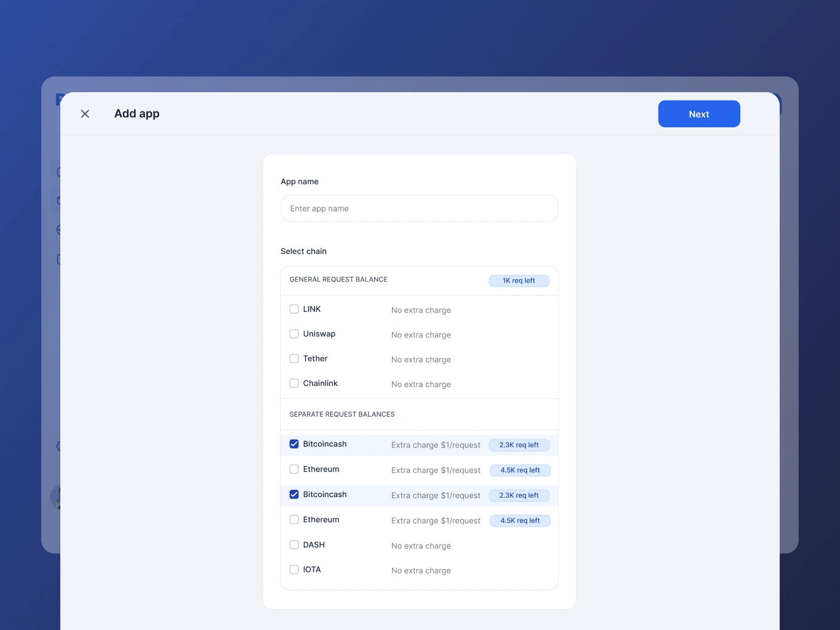Enable the Uniswap checkbox
The width and height of the screenshot is (840, 630).
294,334
